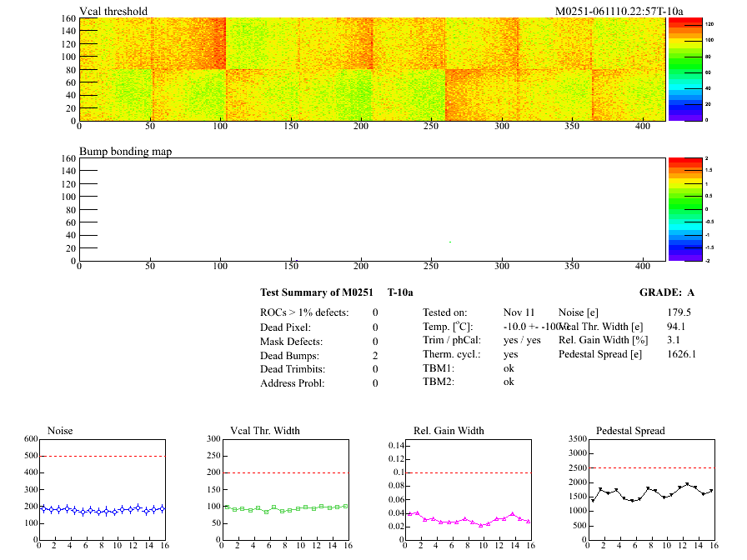This screenshot has width=747, height=560.
Task: Click the green dot in bump bonding map
Action: point(450,242)
